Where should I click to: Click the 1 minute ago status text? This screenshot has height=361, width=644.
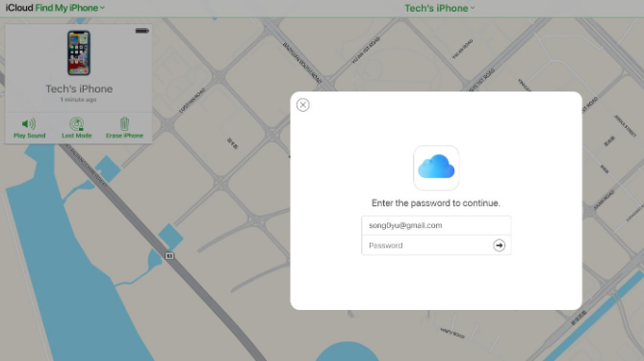(78, 100)
